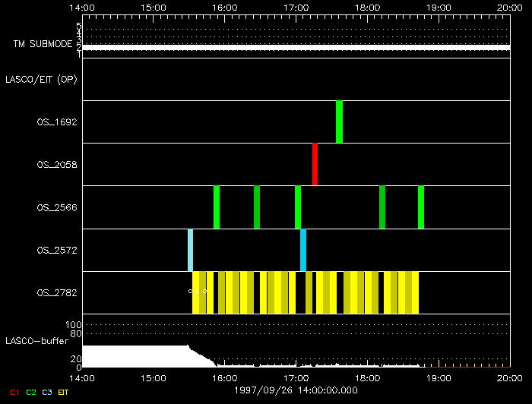Click the white LASCO-buffer filled area
This screenshot has width=532, height=404.
[x=135, y=357]
